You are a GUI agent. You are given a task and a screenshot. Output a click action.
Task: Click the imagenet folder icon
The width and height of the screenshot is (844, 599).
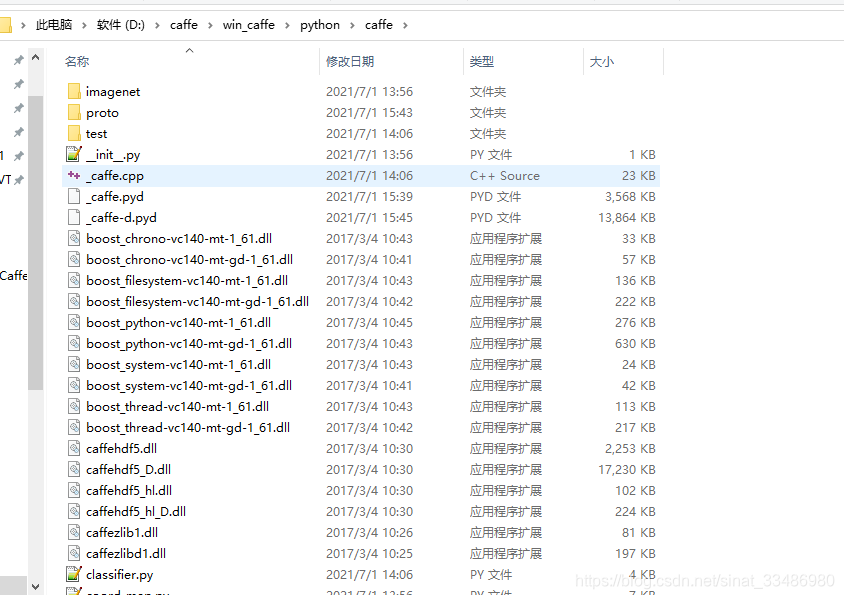[74, 91]
